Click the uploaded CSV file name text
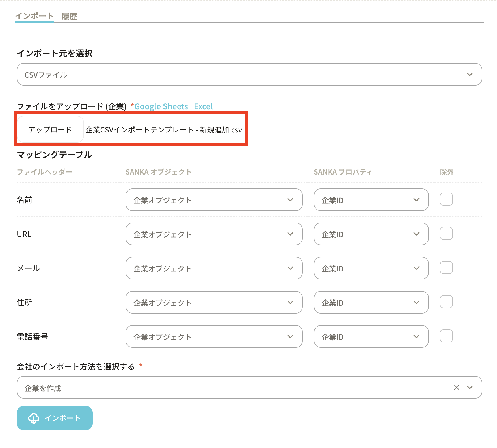Viewport: 497px width, 448px height. pyautogui.click(x=164, y=130)
